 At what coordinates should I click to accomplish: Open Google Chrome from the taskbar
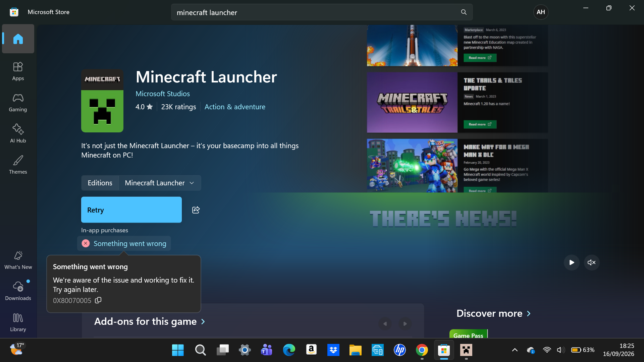422,350
